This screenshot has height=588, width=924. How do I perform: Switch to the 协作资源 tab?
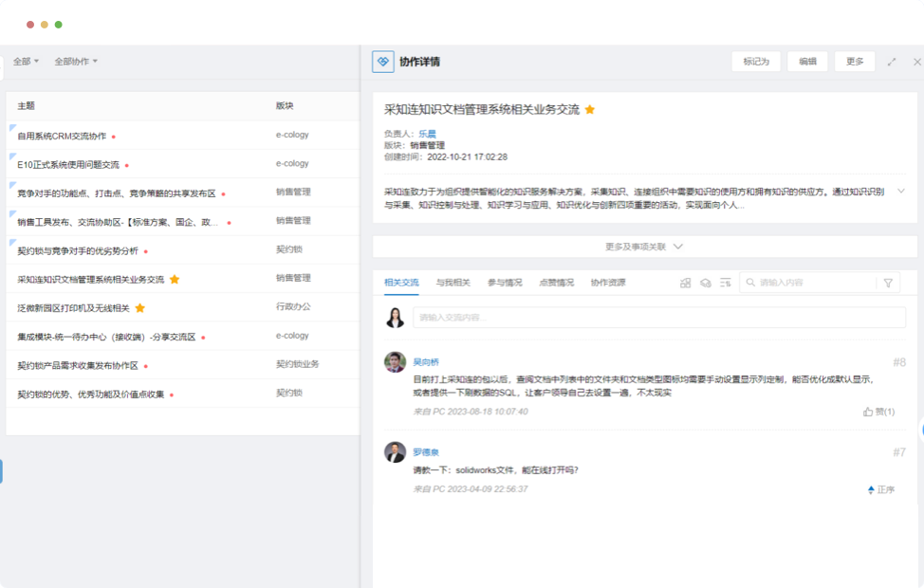608,283
